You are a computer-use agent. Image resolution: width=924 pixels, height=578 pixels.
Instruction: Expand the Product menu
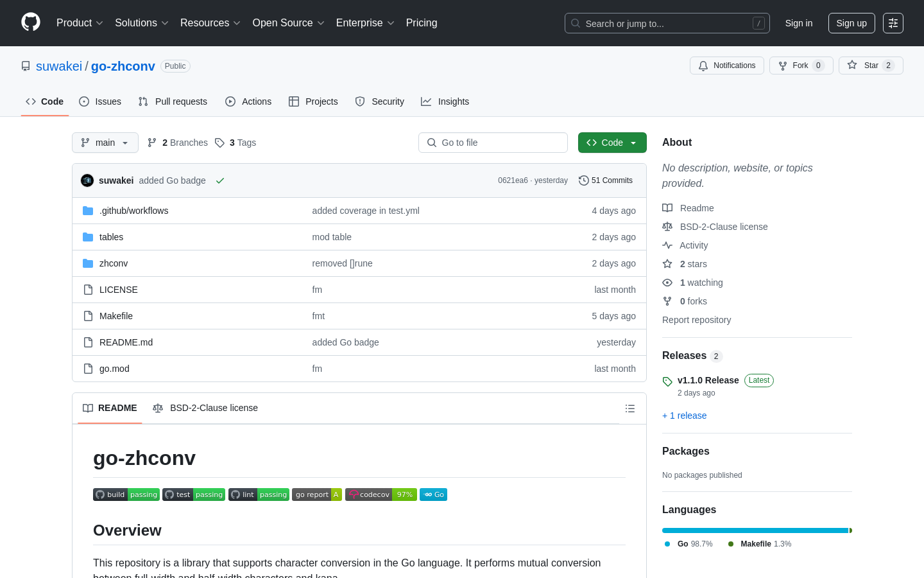80,23
